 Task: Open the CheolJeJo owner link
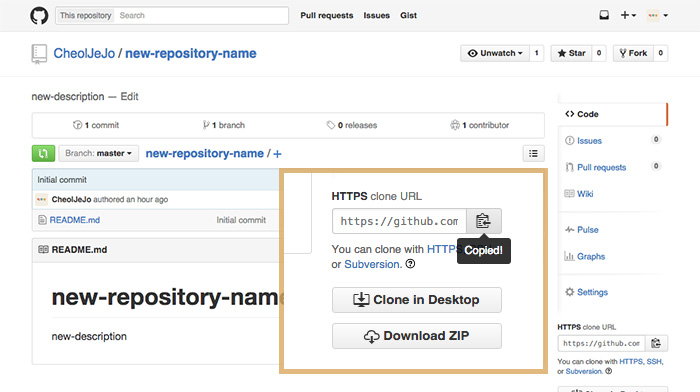click(84, 54)
